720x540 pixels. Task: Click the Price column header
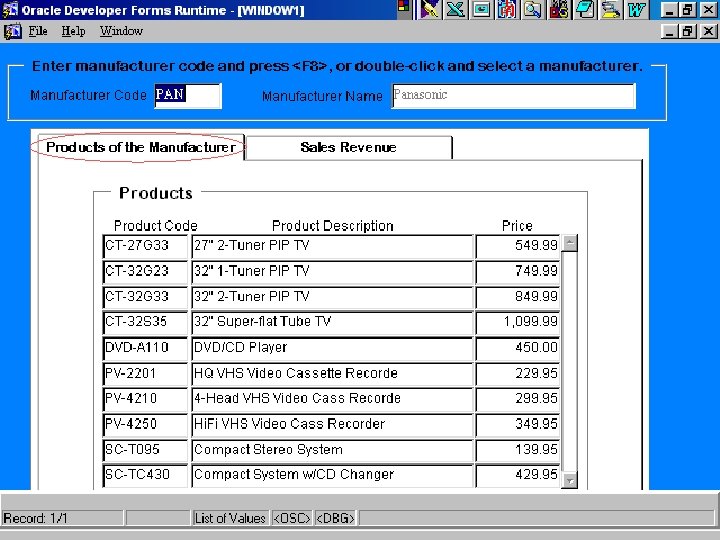tap(517, 226)
